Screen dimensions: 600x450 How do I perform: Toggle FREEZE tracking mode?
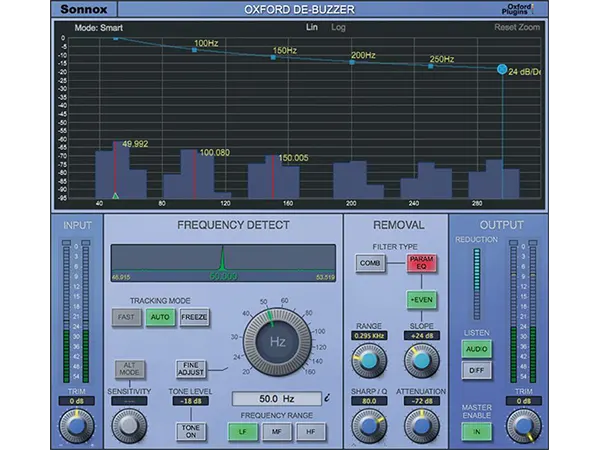coord(194,317)
